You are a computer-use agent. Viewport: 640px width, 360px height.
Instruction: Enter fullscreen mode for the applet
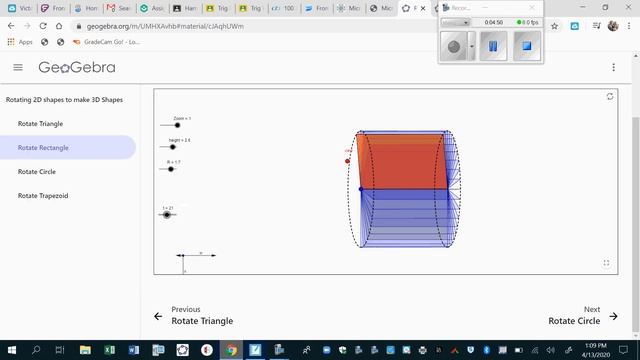pyautogui.click(x=606, y=263)
